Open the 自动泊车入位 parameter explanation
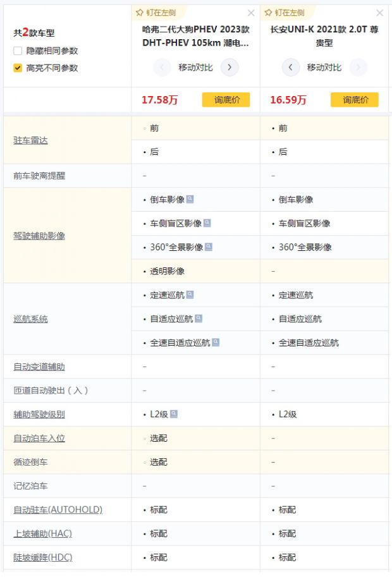This screenshot has height=577, width=392. 39,438
